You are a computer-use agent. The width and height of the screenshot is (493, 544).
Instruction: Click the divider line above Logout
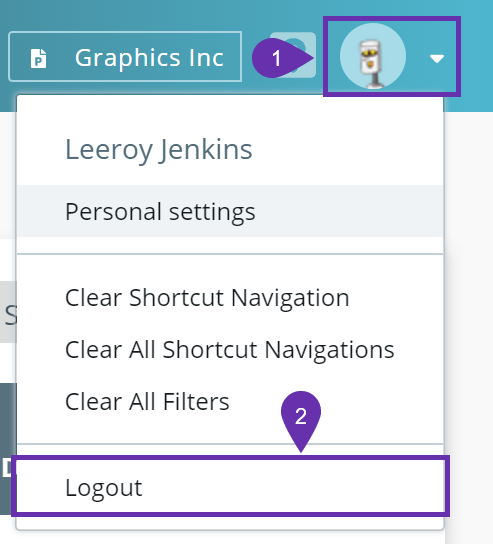230,444
